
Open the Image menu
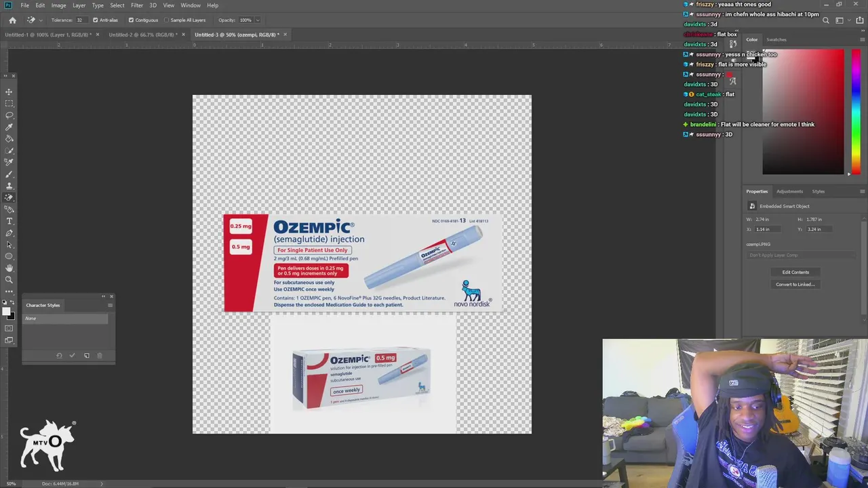[x=58, y=5]
